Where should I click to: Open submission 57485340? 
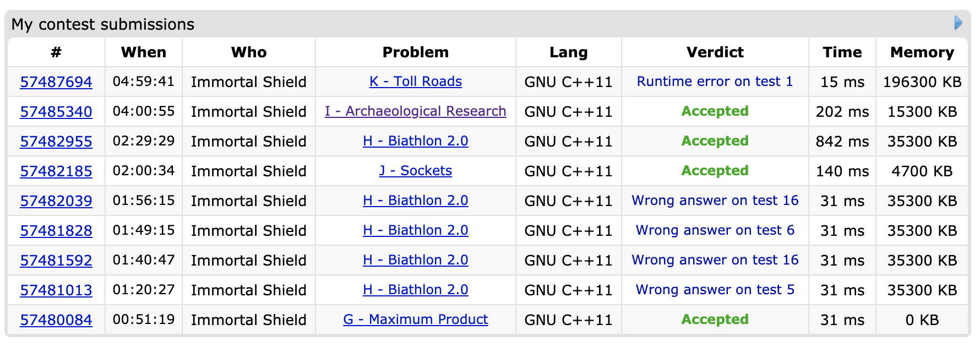click(56, 112)
